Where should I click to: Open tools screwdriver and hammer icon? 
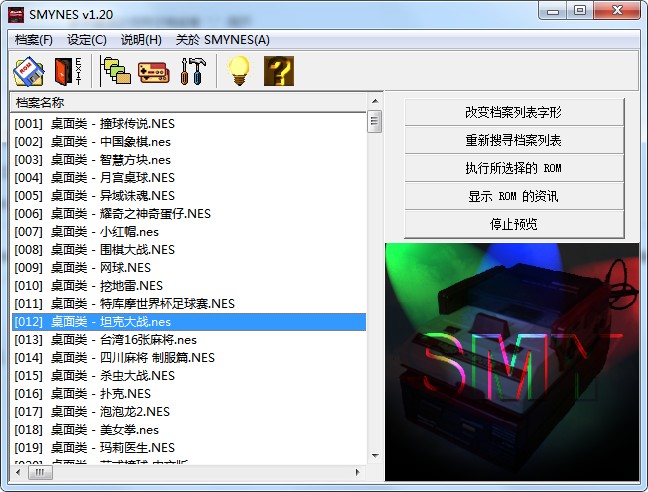click(x=193, y=71)
